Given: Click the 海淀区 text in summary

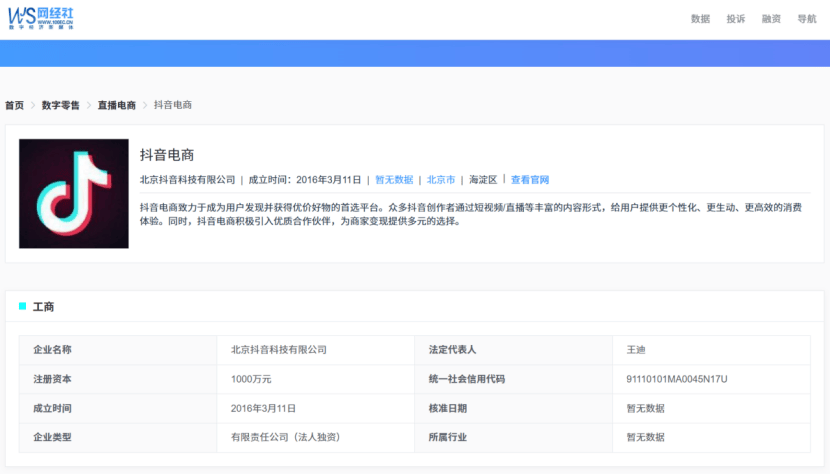Looking at the screenshot, I should [x=483, y=180].
